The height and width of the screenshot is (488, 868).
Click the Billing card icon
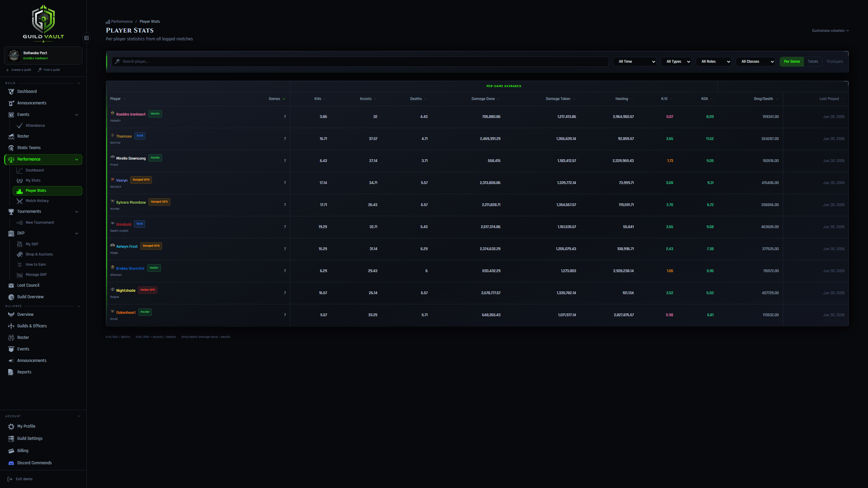click(11, 451)
